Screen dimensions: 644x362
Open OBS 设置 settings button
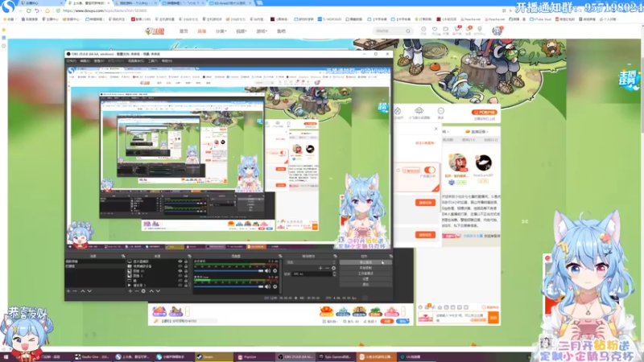point(365,278)
